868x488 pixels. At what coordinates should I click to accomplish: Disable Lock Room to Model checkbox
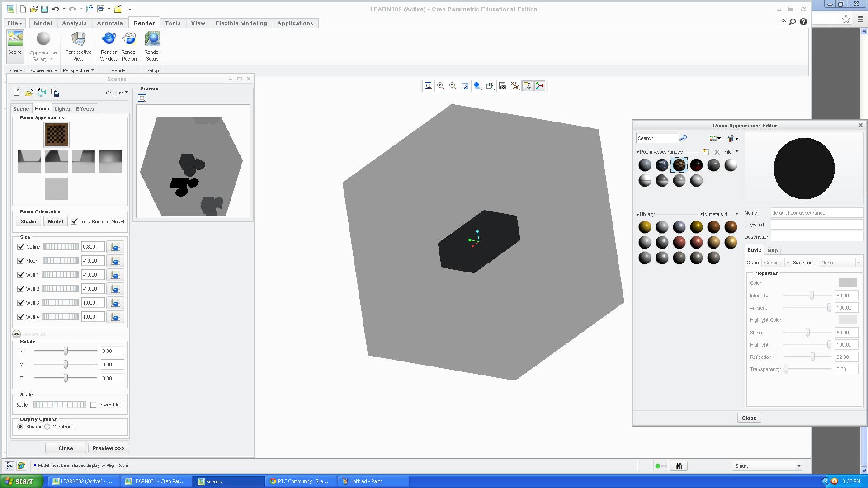coord(74,221)
